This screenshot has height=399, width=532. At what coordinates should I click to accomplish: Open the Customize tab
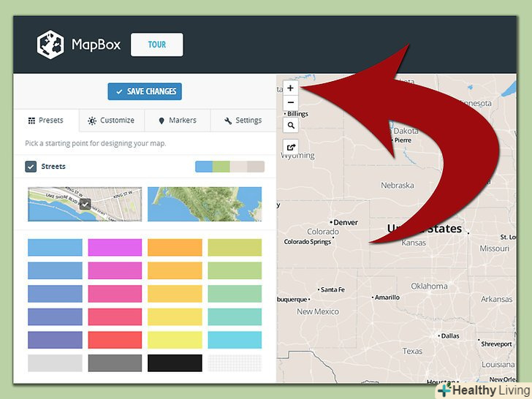point(112,121)
